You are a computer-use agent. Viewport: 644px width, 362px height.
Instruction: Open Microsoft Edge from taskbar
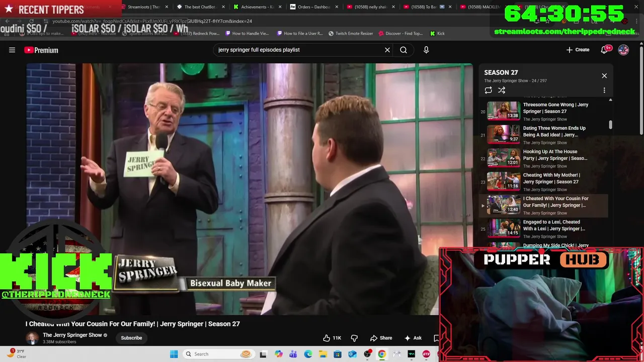308,354
